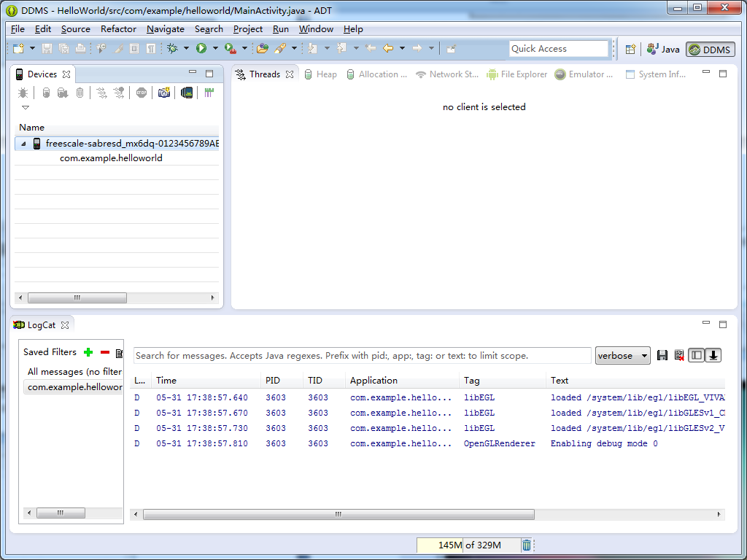The image size is (747, 560).
Task: Open the Refactor menu
Action: pos(118,29)
